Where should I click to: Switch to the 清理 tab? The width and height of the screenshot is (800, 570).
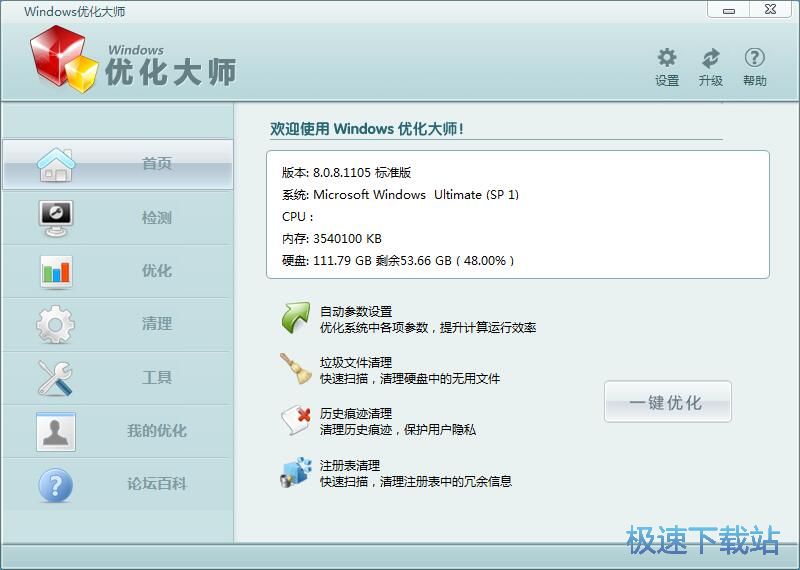tap(118, 324)
